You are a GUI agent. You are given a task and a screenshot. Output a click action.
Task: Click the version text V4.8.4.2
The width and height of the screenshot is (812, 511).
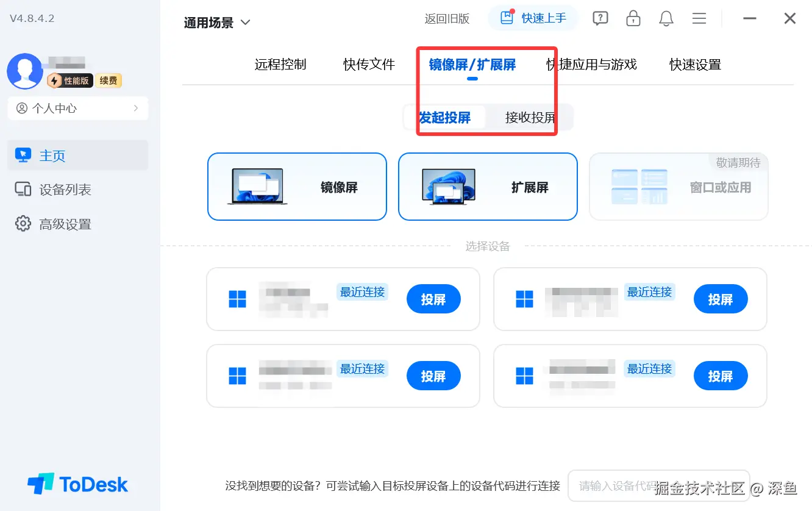[32, 19]
